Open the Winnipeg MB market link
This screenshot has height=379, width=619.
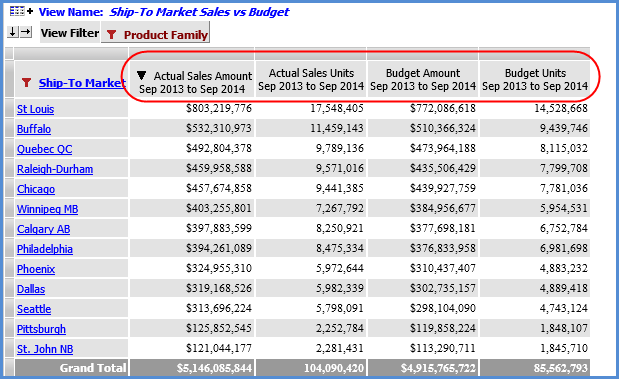[x=47, y=209]
